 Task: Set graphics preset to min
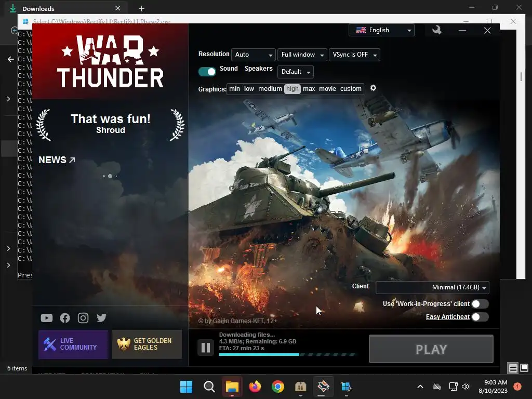point(234,89)
